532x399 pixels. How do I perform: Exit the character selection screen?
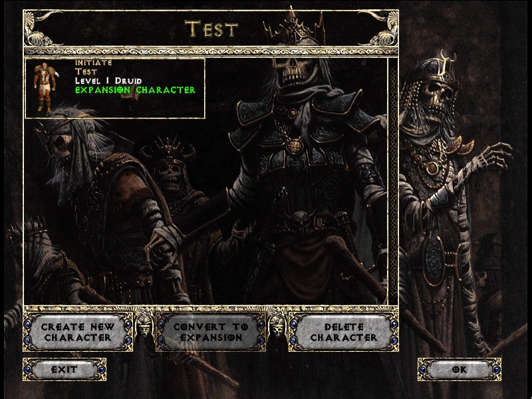(x=65, y=369)
